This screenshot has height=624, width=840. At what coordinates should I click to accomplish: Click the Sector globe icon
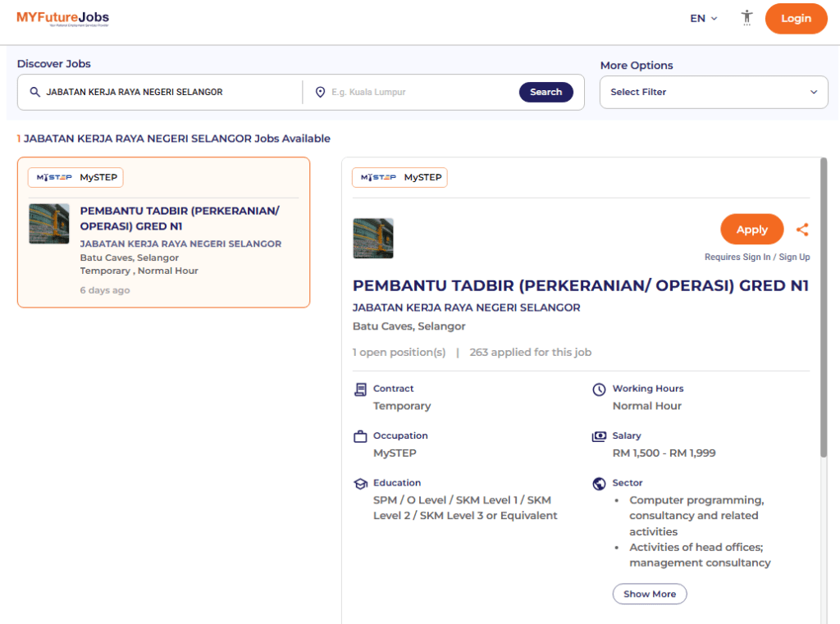pyautogui.click(x=599, y=484)
